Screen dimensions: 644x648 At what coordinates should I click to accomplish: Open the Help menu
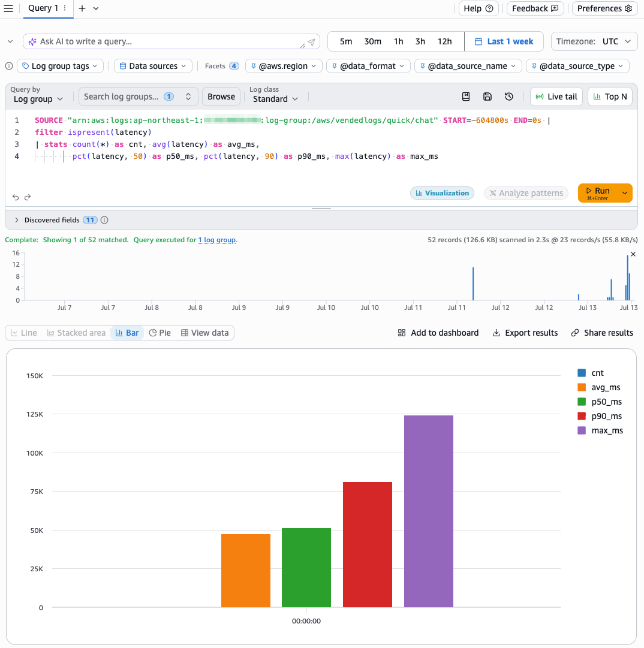tap(479, 8)
